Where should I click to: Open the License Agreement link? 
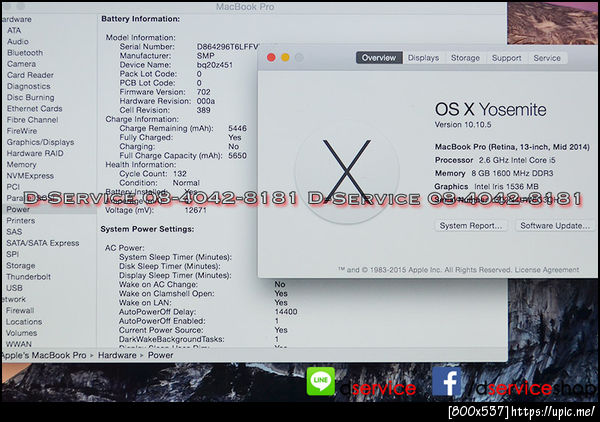[546, 270]
